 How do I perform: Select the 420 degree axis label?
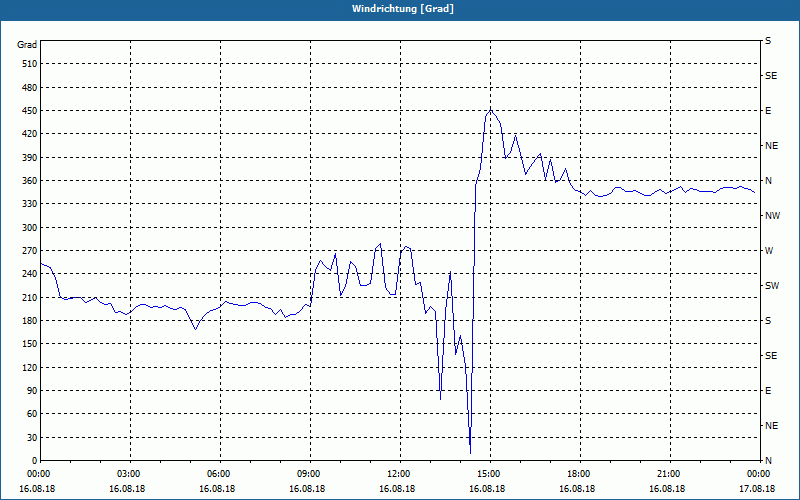click(30, 134)
